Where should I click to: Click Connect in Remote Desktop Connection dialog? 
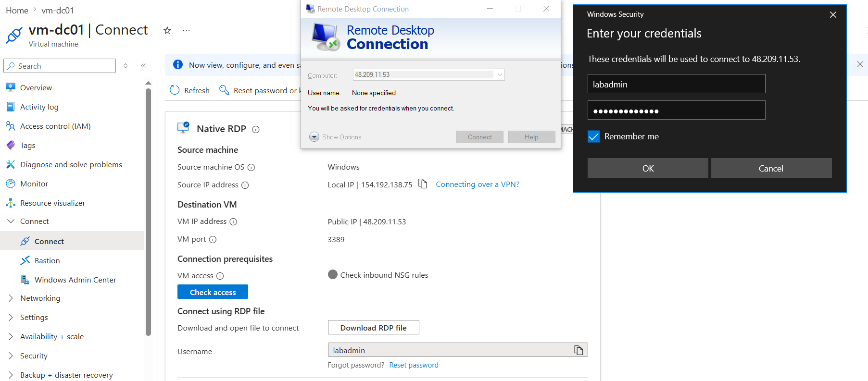click(479, 137)
